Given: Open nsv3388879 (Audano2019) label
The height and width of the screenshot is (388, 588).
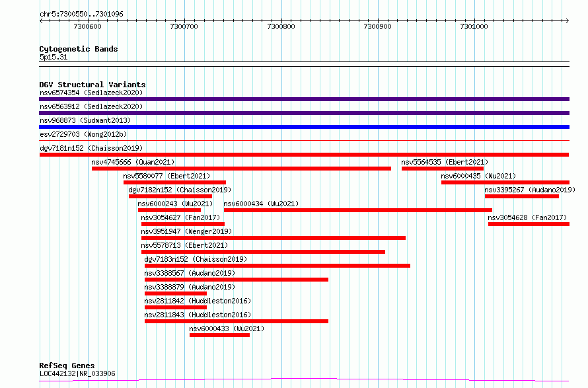Looking at the screenshot, I should (190, 287).
